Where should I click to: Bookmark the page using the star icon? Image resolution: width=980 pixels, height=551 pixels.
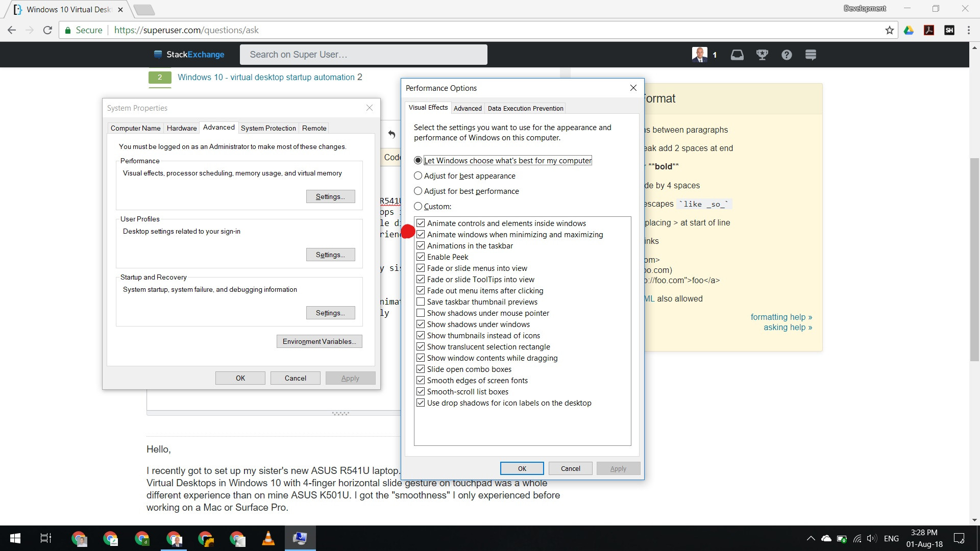(889, 30)
